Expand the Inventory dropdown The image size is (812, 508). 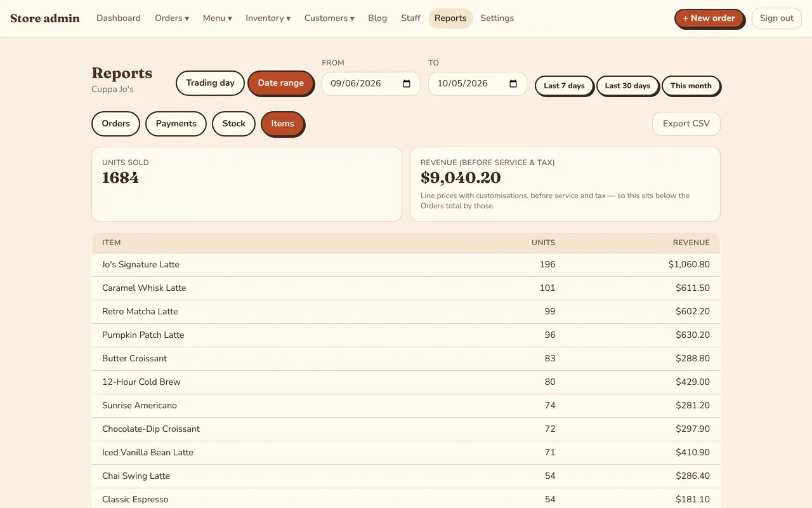tap(268, 18)
